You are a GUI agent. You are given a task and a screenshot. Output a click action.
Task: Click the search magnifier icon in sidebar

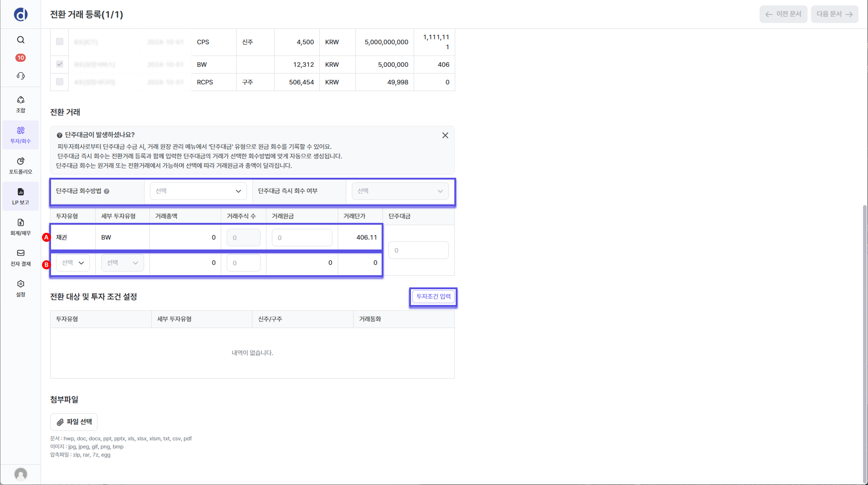click(x=21, y=40)
